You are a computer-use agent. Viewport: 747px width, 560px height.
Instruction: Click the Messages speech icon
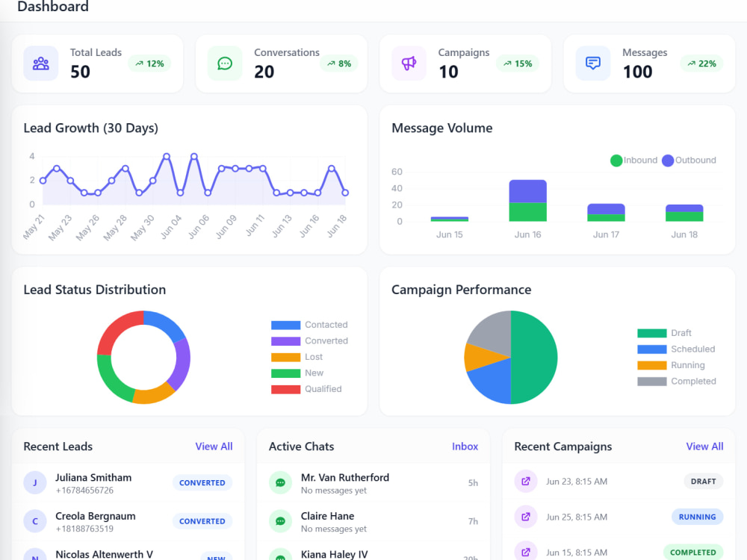coord(593,63)
